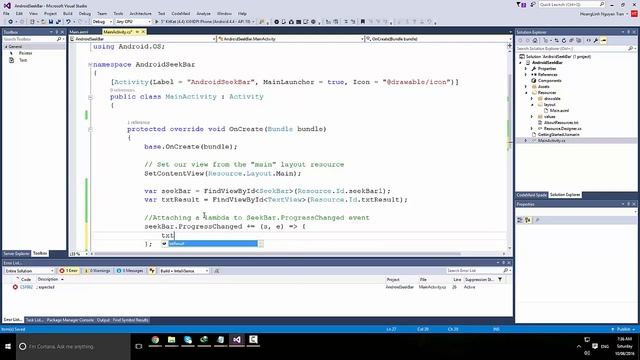Click the highlighted Preview Selected Items icon
Image resolution: width=640 pixels, height=360 pixels.
point(604,40)
